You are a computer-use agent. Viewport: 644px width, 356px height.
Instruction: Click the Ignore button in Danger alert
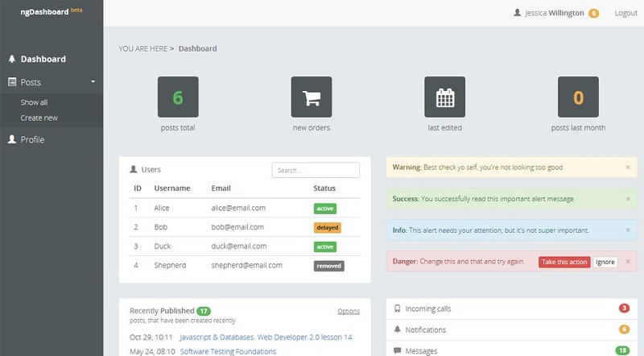click(x=605, y=262)
